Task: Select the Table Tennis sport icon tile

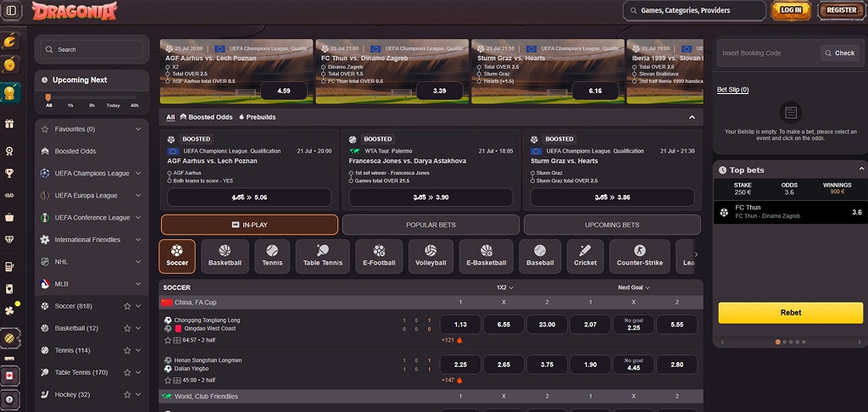Action: click(323, 256)
